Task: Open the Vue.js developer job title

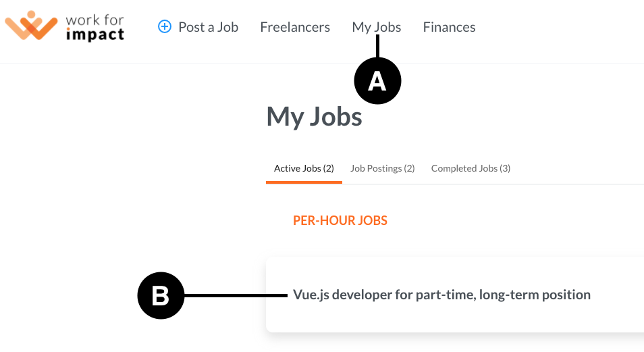Action: pyautogui.click(x=441, y=295)
